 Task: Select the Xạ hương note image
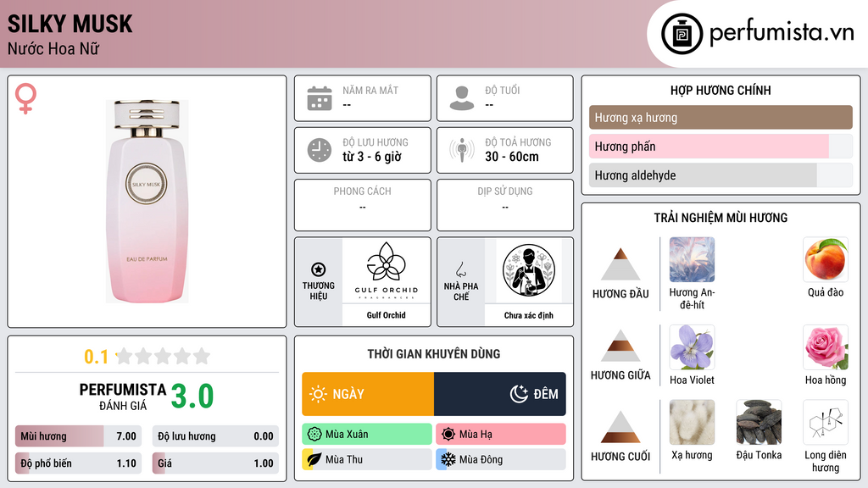(x=692, y=423)
